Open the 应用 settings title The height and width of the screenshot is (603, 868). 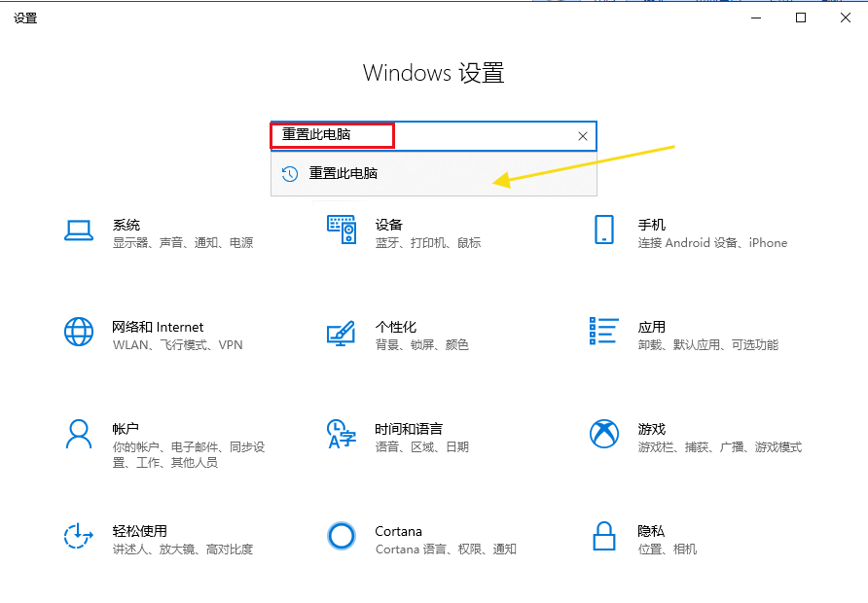coord(652,327)
